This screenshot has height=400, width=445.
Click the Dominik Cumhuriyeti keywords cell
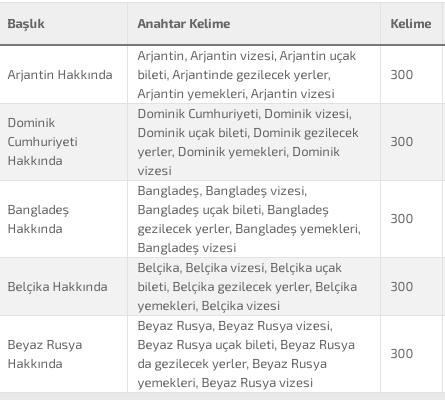254,142
